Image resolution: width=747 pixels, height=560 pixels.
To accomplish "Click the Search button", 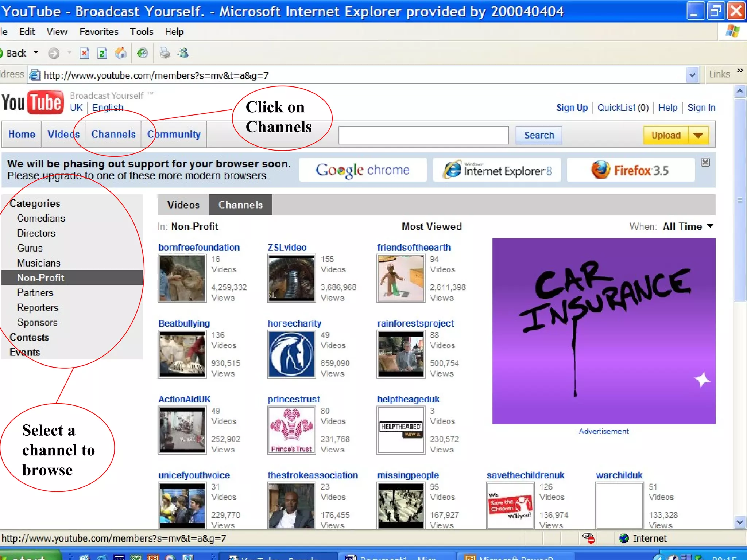I will (x=539, y=135).
